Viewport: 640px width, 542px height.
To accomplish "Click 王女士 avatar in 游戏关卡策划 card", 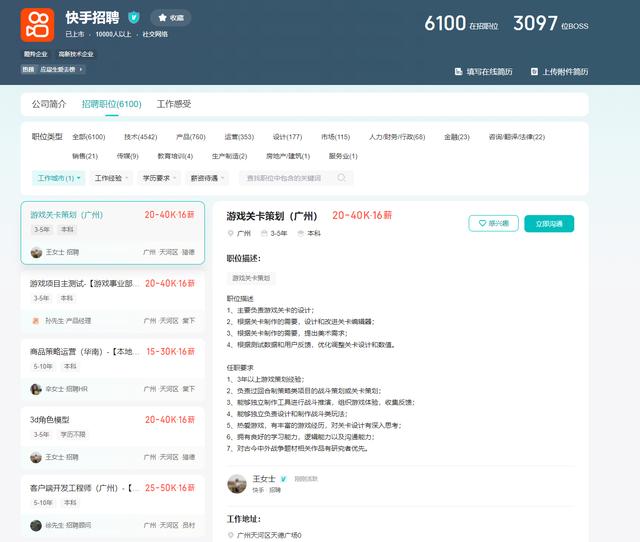I will coord(36,252).
